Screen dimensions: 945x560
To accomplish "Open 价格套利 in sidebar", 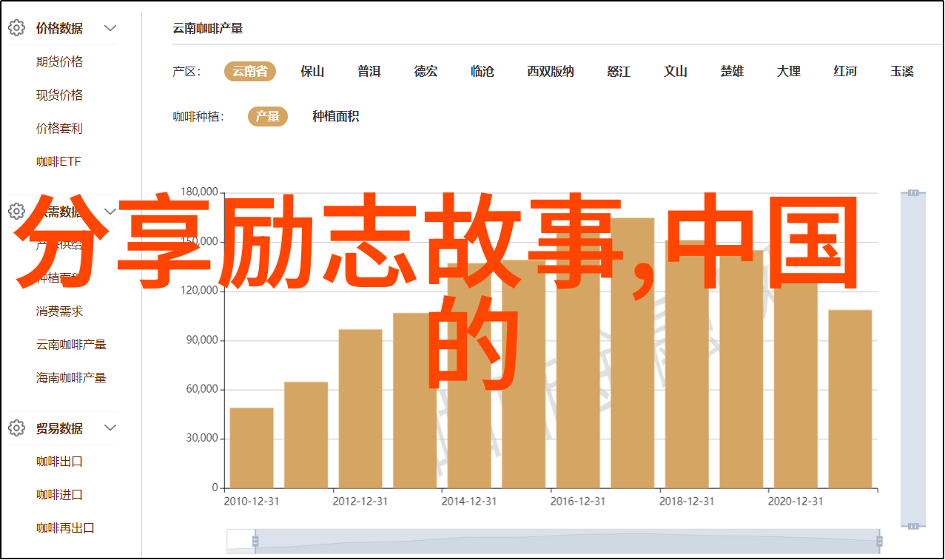I will 60,128.
